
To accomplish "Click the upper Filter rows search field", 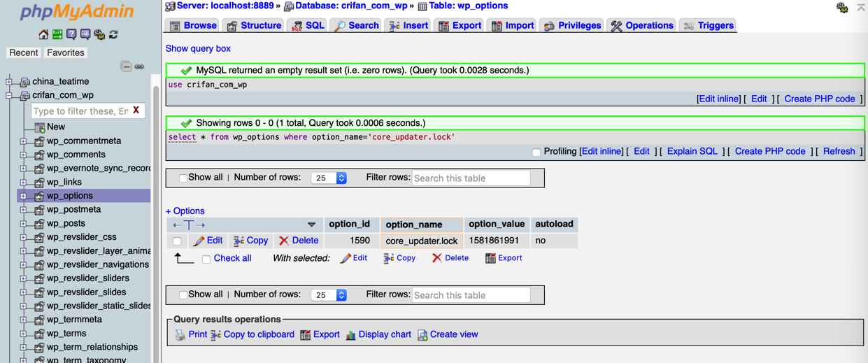I will point(471,178).
